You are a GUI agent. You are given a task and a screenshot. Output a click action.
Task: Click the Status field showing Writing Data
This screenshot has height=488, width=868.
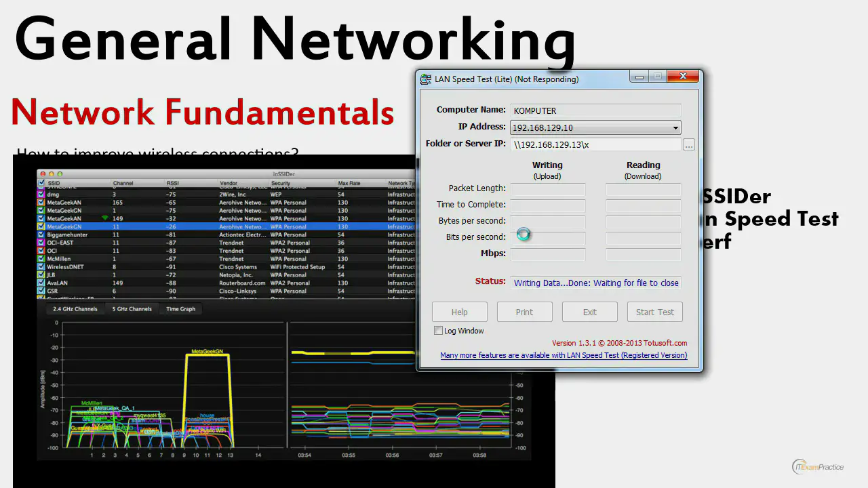pos(595,283)
